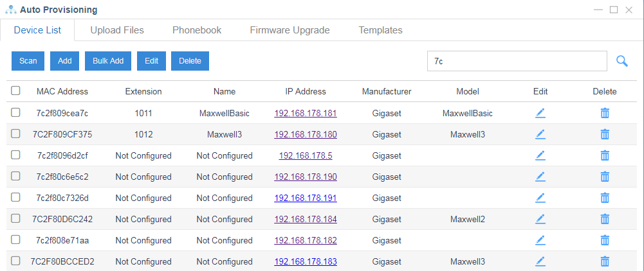Open IP link 192.168.178.184
This screenshot has height=271, width=644.
coord(306,220)
